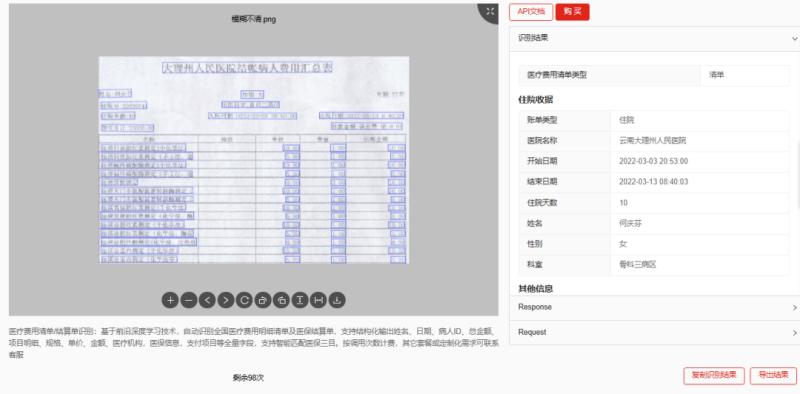Screen dimensions: 800x394
Task: Go to the previous image
Action: [x=207, y=300]
